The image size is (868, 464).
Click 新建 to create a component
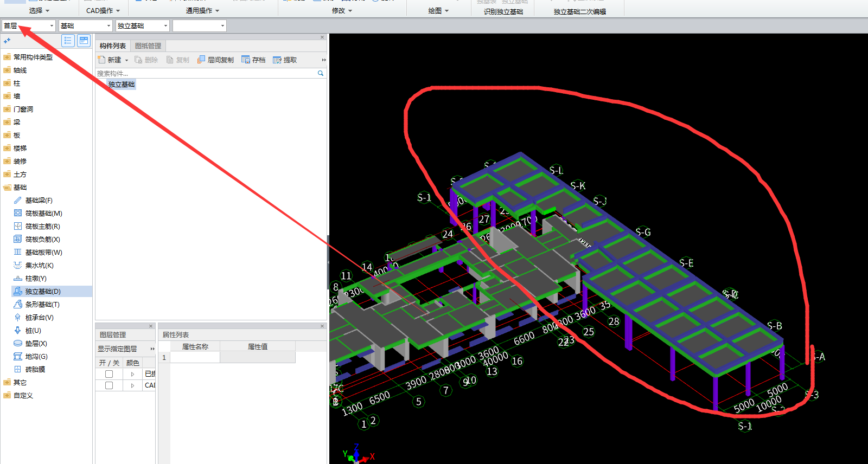point(110,60)
